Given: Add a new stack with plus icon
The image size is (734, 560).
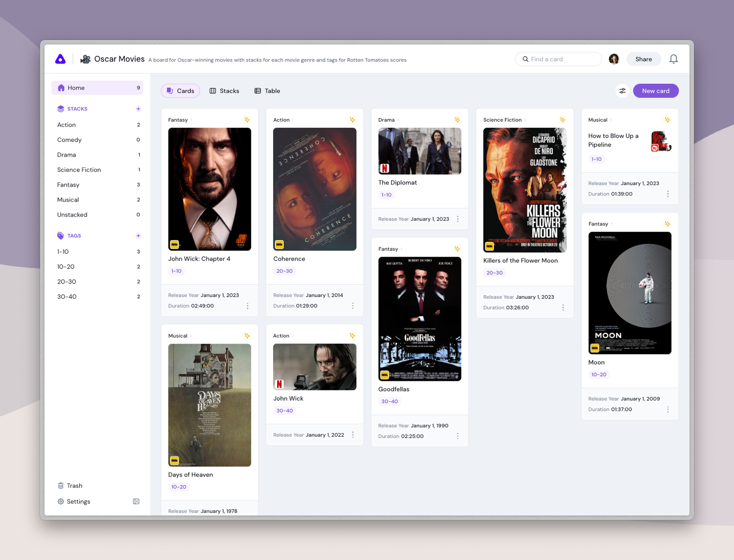Looking at the screenshot, I should click(138, 109).
